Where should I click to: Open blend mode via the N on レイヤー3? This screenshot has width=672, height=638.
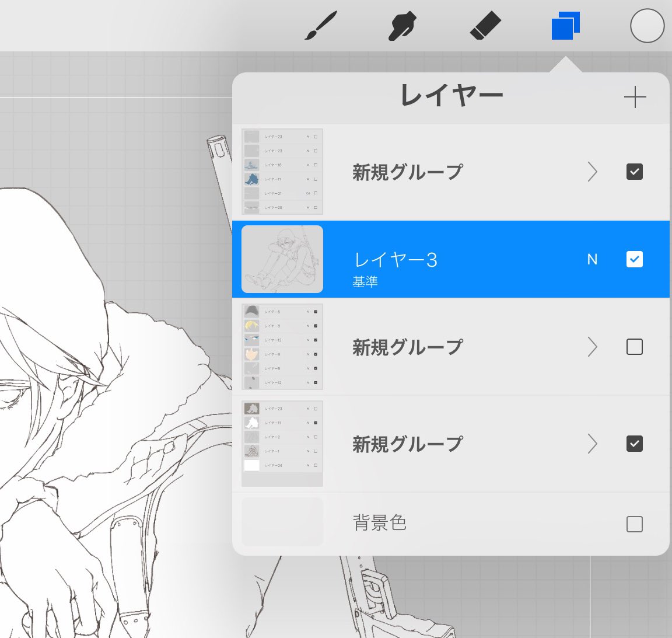pyautogui.click(x=593, y=259)
